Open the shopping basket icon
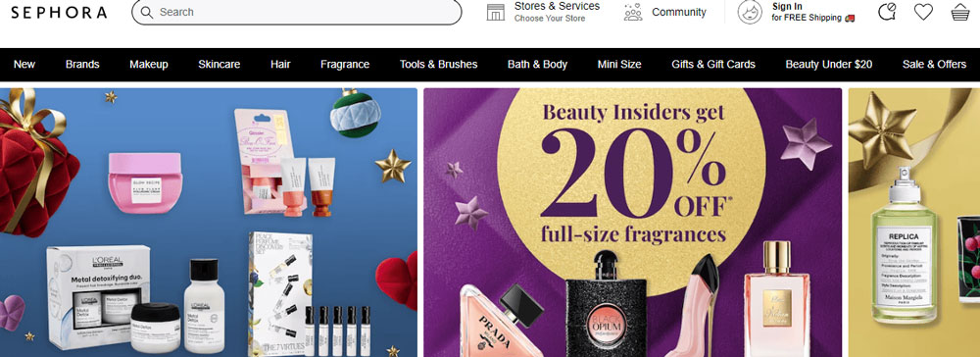This screenshot has height=357, width=980. [960, 12]
